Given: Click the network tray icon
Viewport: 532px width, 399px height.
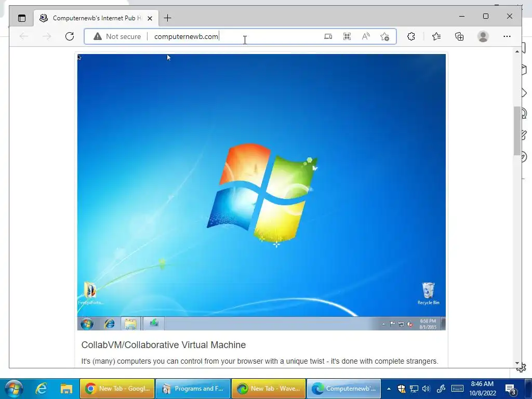Looking at the screenshot, I should point(414,389).
